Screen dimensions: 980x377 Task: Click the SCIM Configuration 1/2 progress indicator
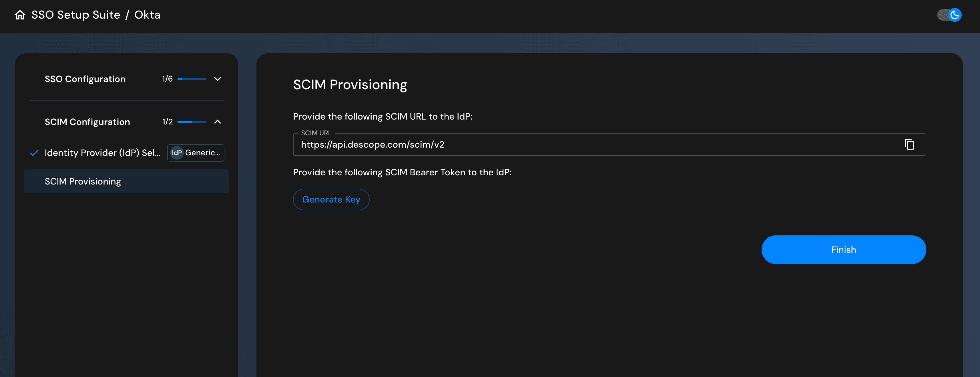192,122
